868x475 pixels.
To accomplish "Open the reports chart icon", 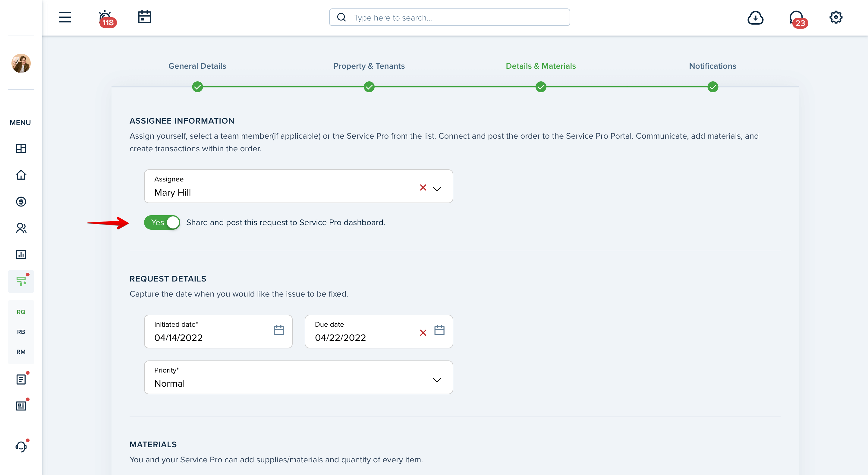I will pyautogui.click(x=21, y=255).
